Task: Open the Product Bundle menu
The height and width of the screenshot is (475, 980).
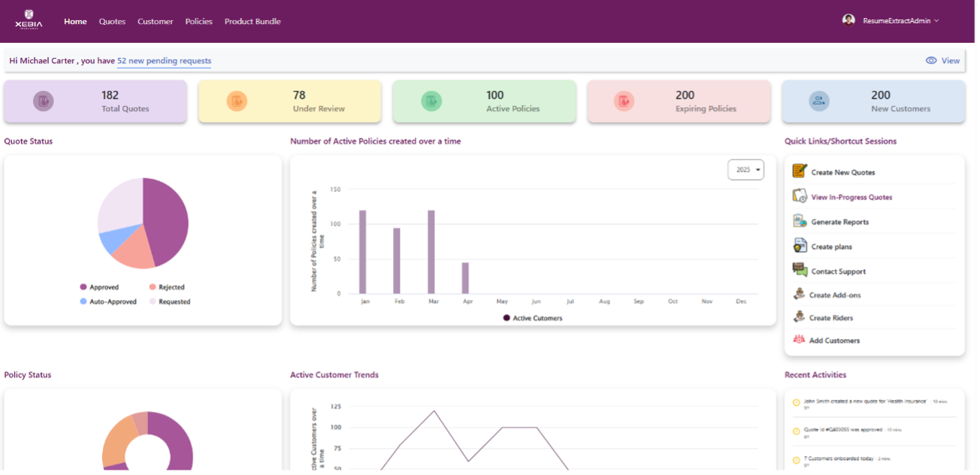Action: (253, 22)
